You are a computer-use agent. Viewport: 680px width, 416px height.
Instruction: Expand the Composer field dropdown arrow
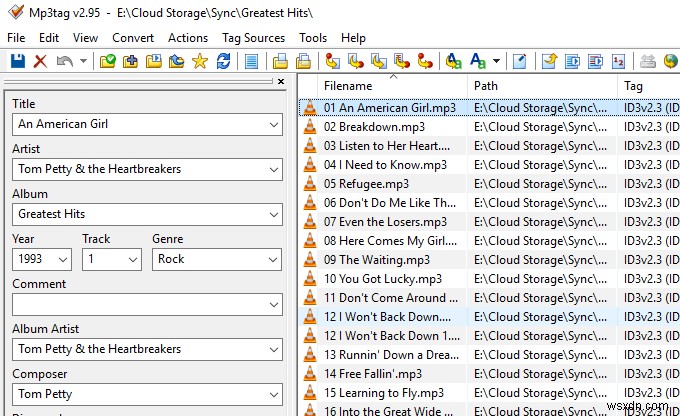pos(274,395)
